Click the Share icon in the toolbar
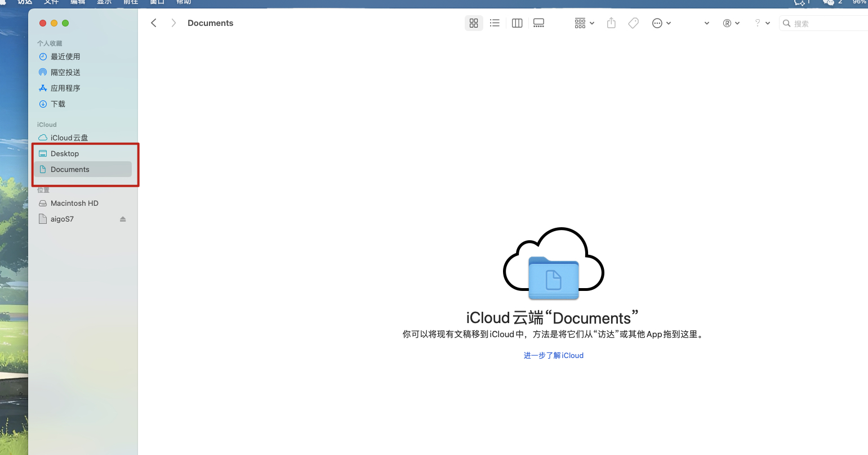This screenshot has height=455, width=868. click(x=611, y=23)
